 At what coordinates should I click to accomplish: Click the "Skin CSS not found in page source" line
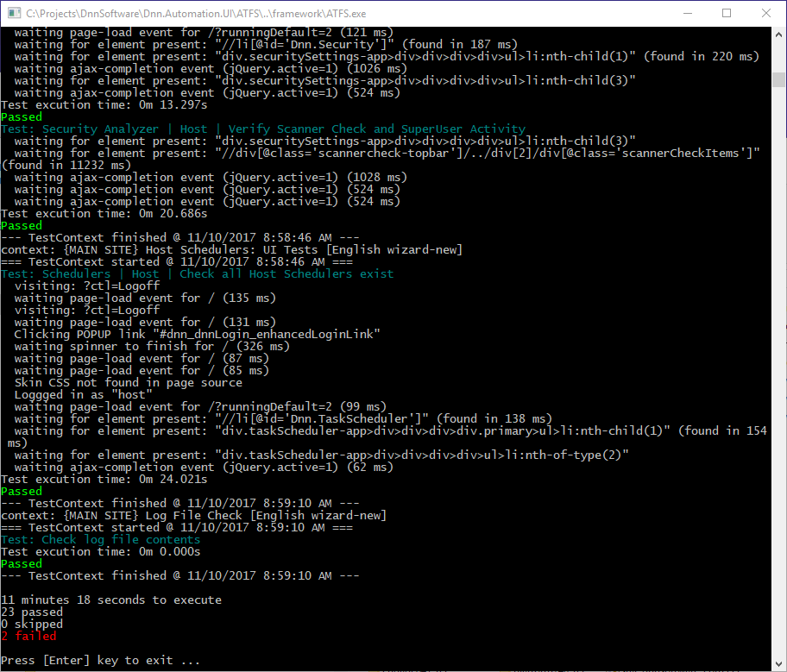click(129, 382)
